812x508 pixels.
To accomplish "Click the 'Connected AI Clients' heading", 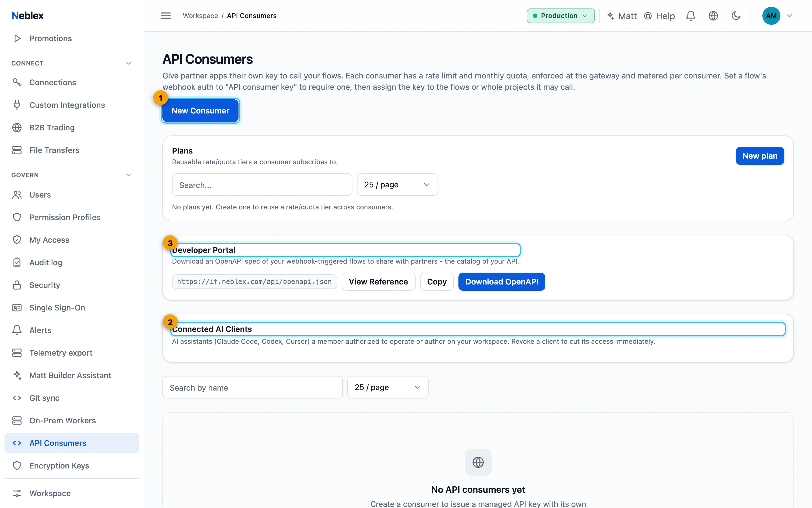I will 212,329.
